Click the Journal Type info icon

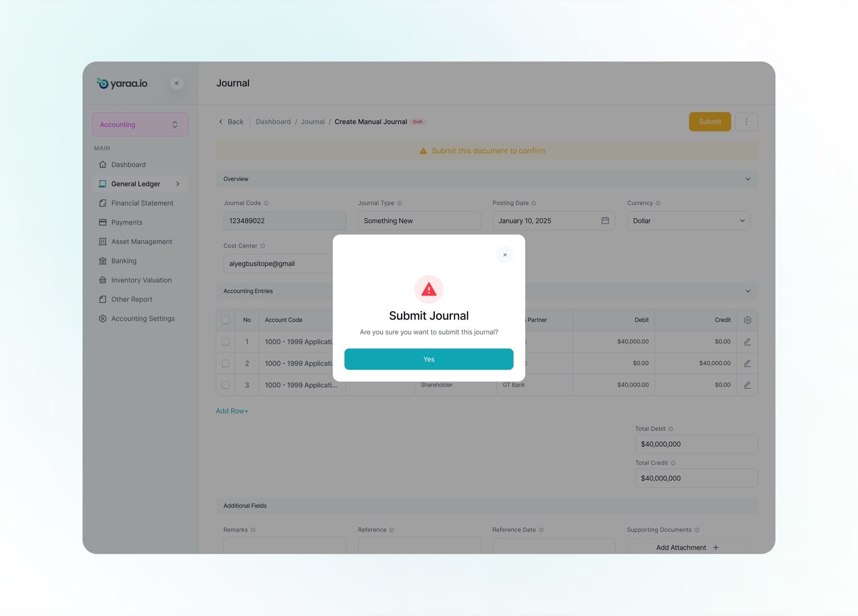tap(400, 203)
